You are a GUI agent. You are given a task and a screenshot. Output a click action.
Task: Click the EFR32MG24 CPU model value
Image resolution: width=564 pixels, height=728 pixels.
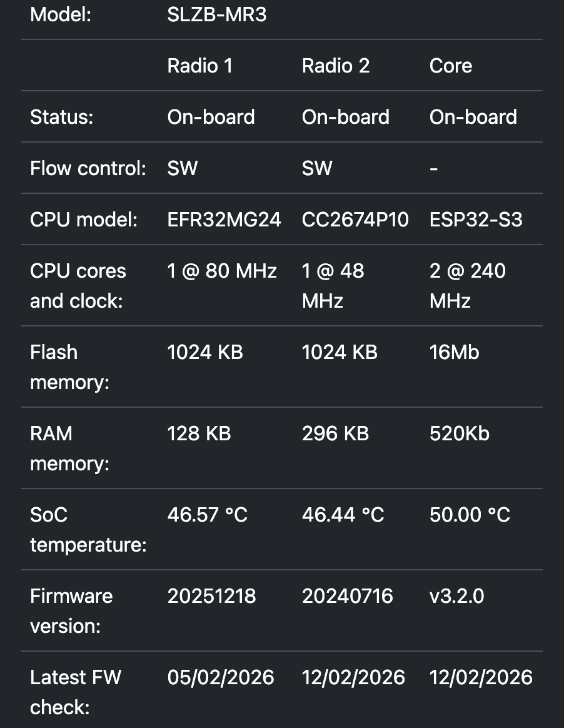tap(224, 220)
